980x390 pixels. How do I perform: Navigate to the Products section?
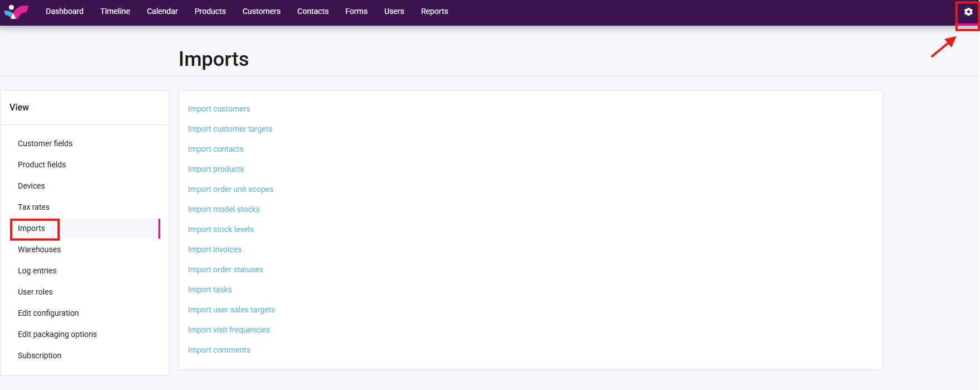click(210, 11)
